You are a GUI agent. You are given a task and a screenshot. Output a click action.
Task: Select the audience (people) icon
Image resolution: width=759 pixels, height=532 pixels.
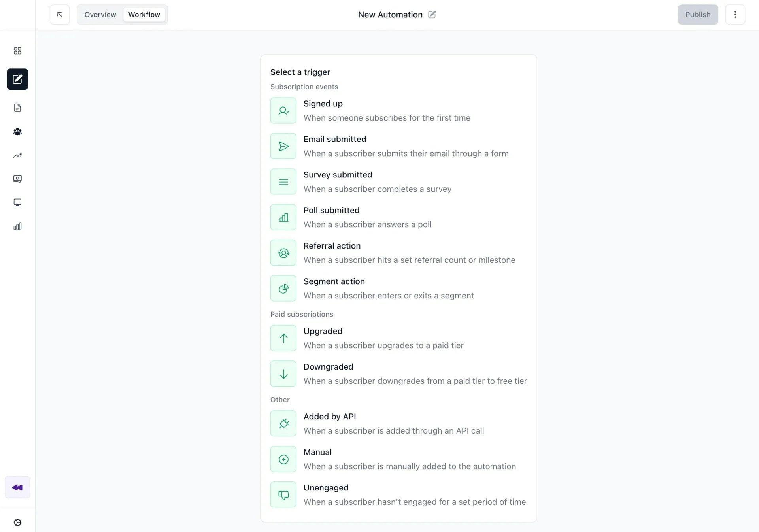coord(17,132)
